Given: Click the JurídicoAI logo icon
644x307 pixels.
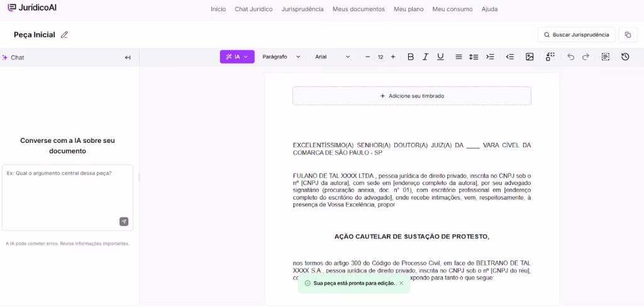Looking at the screenshot, I should [x=13, y=8].
